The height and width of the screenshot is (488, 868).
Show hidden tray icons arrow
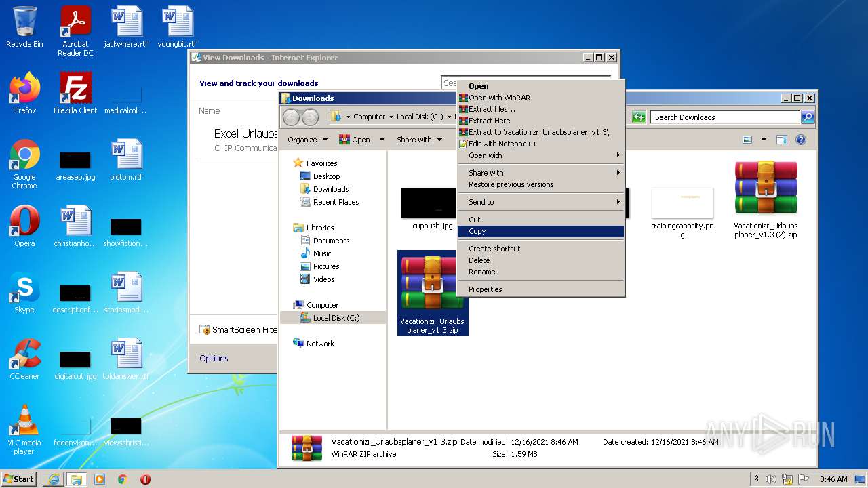click(757, 479)
